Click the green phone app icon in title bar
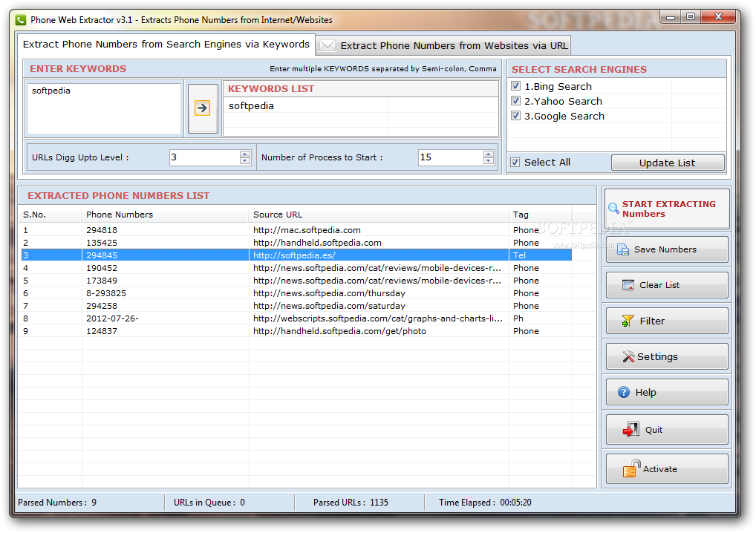Image resolution: width=756 pixels, height=533 pixels. pyautogui.click(x=20, y=20)
